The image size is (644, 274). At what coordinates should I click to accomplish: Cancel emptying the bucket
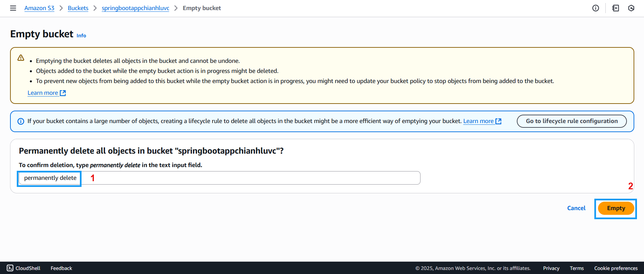(x=576, y=208)
